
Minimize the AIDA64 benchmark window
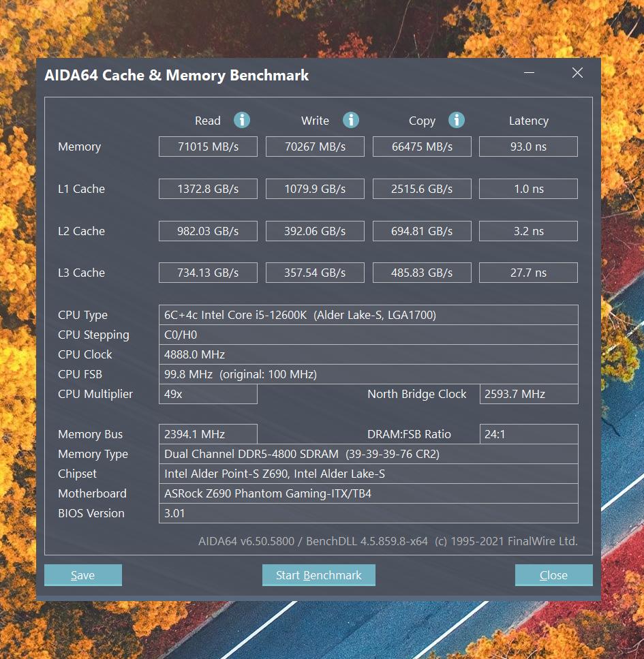529,73
